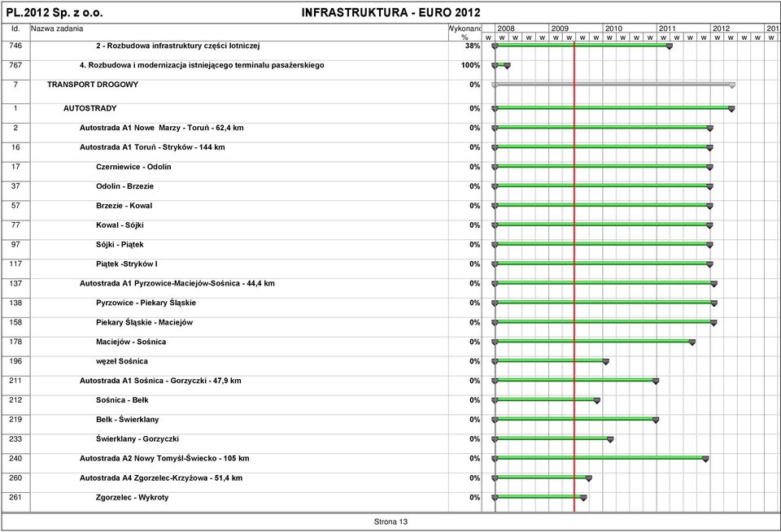Click the short Gantt bar of task 767

tap(501, 65)
